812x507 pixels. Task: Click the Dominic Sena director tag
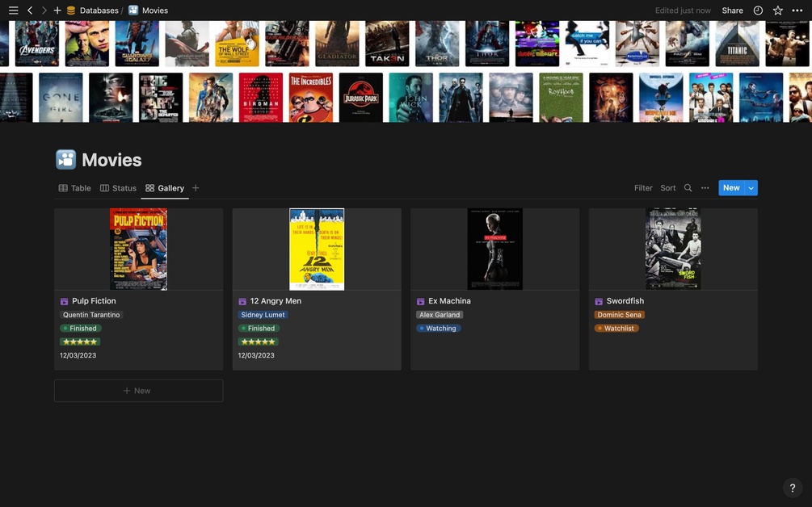[x=620, y=315]
